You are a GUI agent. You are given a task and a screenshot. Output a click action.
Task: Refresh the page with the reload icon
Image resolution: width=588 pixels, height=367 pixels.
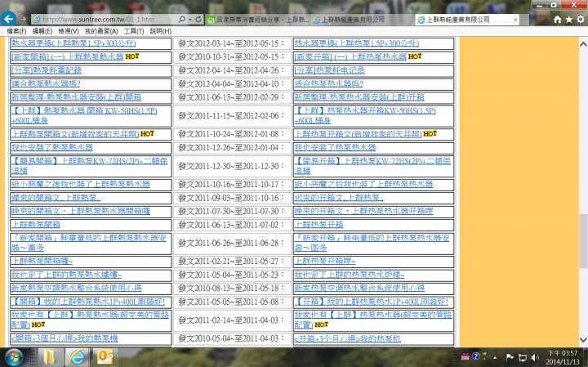(198, 19)
